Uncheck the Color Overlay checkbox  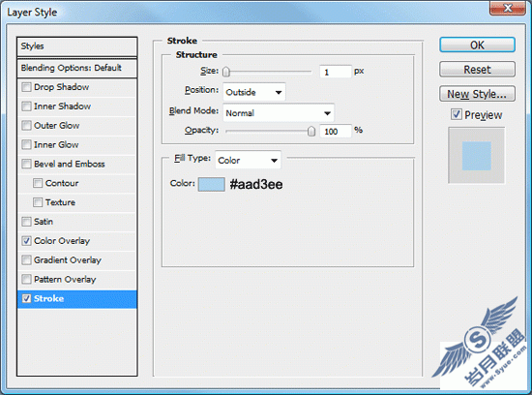click(x=26, y=241)
